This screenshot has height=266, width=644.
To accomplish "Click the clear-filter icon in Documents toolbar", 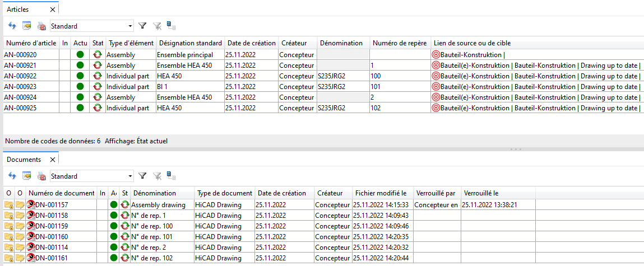I will tap(157, 176).
